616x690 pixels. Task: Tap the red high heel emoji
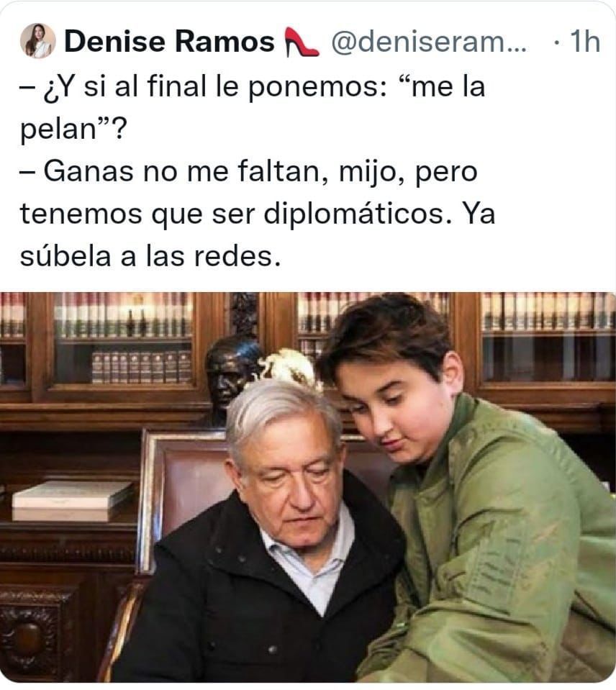tap(302, 42)
